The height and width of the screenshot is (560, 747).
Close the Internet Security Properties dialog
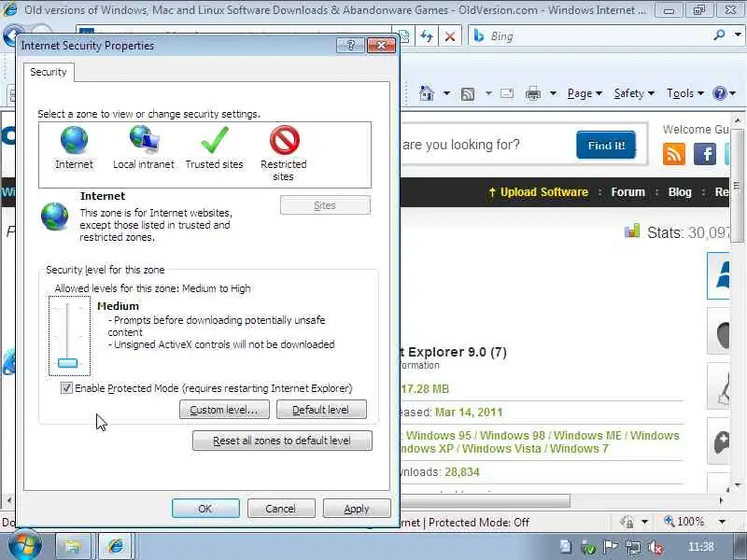click(381, 45)
